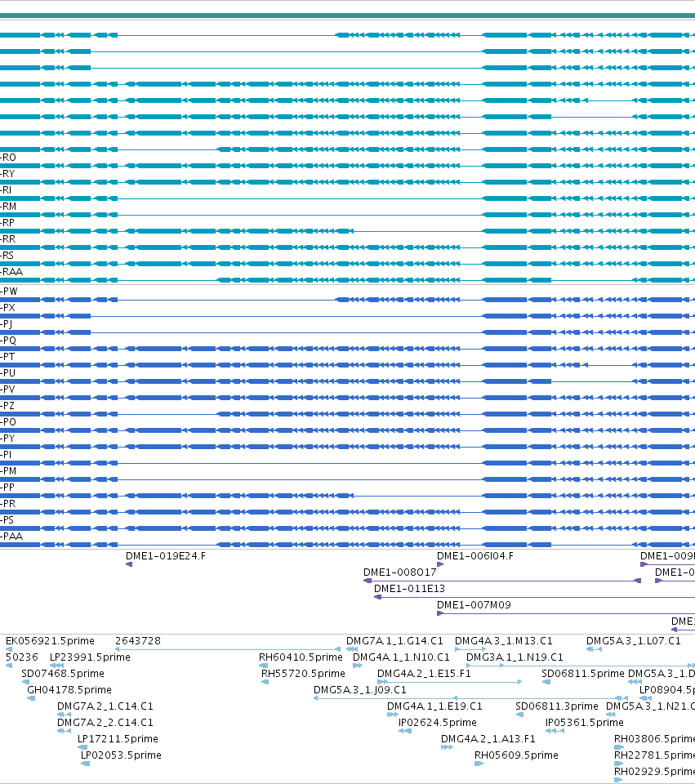Click the RH22781.5prime EST label

(x=654, y=755)
